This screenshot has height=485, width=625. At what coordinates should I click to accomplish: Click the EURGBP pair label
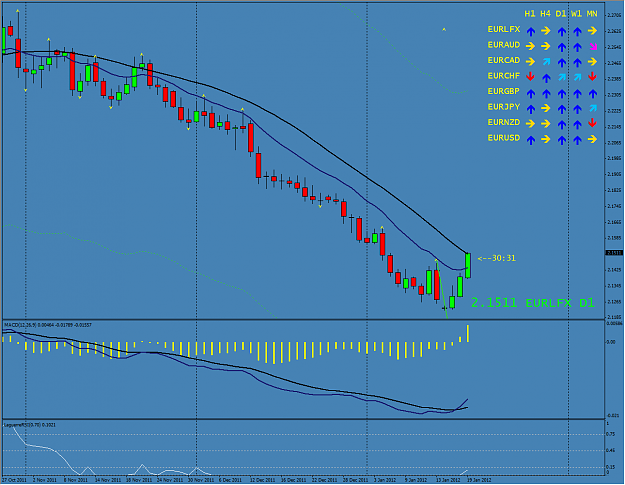point(504,91)
